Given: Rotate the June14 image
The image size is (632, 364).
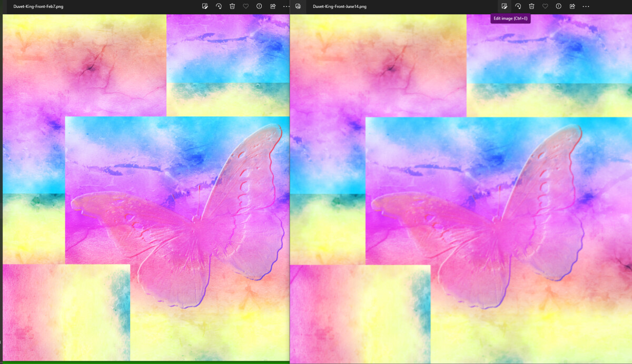Looking at the screenshot, I should coord(518,6).
